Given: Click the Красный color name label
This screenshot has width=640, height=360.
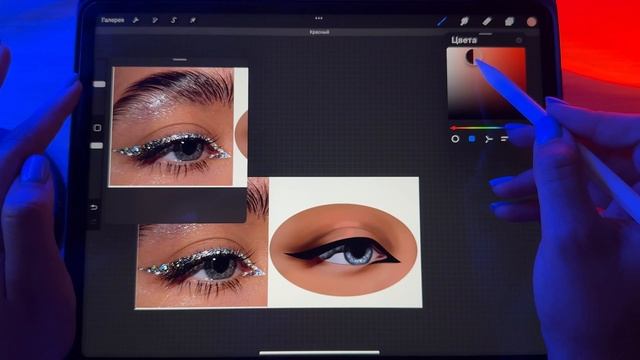Looking at the screenshot, I should tap(319, 32).
